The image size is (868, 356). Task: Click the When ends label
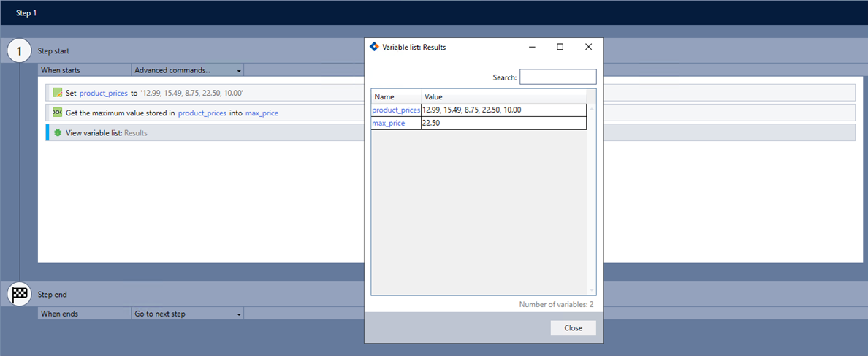click(x=59, y=314)
